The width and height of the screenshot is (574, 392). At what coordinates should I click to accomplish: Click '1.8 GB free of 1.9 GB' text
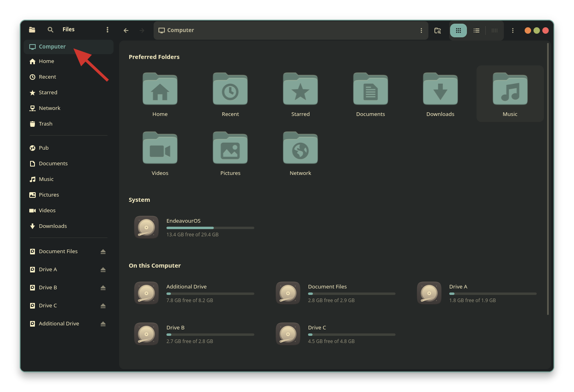click(473, 301)
